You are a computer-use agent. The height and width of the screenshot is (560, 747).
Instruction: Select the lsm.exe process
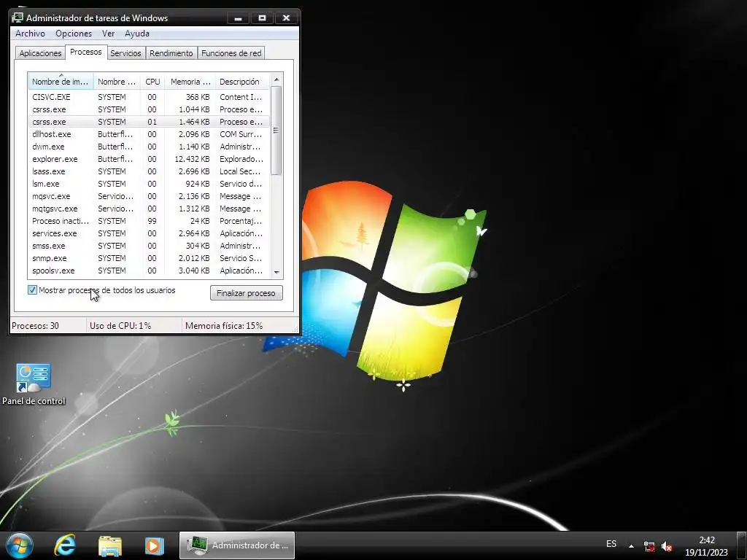pyautogui.click(x=149, y=183)
